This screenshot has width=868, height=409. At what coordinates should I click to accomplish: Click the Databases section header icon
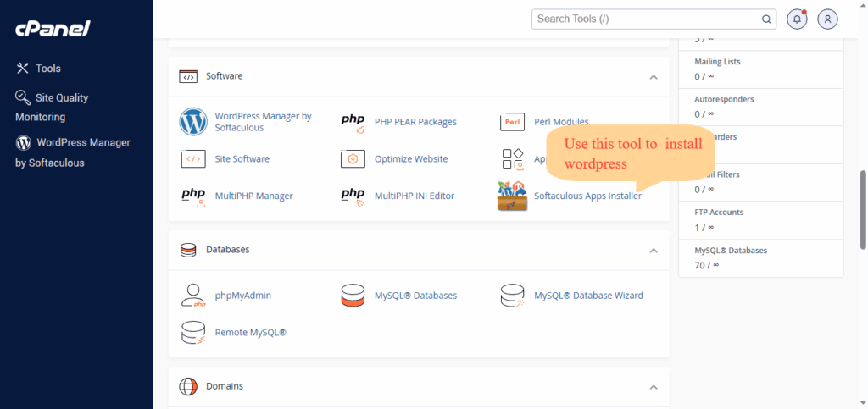188,250
